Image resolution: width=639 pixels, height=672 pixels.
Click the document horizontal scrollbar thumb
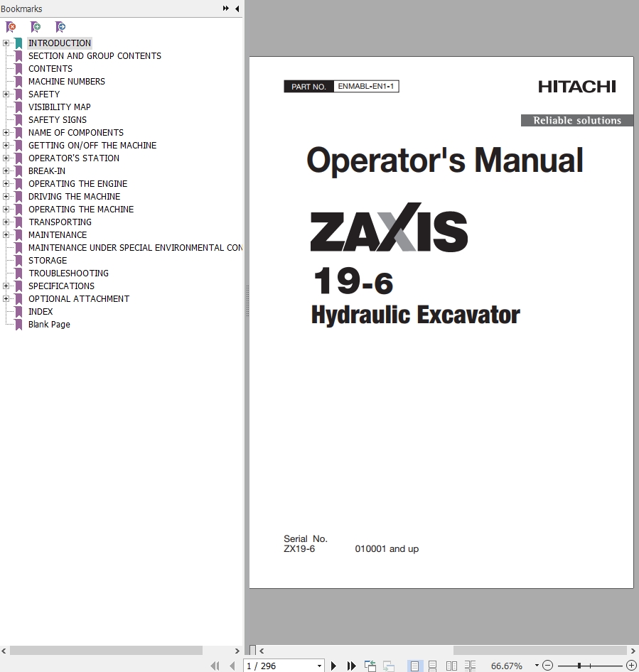[x=540, y=651]
